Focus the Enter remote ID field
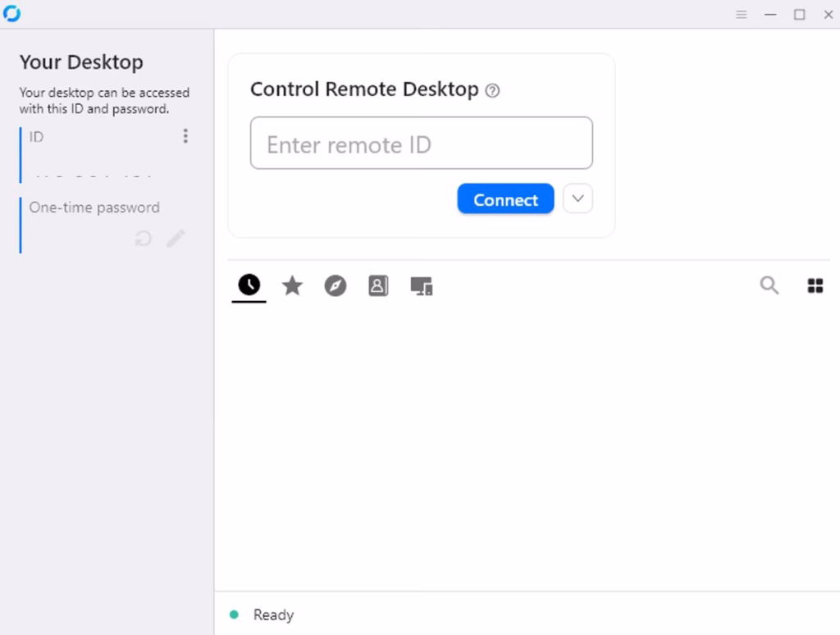The width and height of the screenshot is (840, 635). click(422, 143)
